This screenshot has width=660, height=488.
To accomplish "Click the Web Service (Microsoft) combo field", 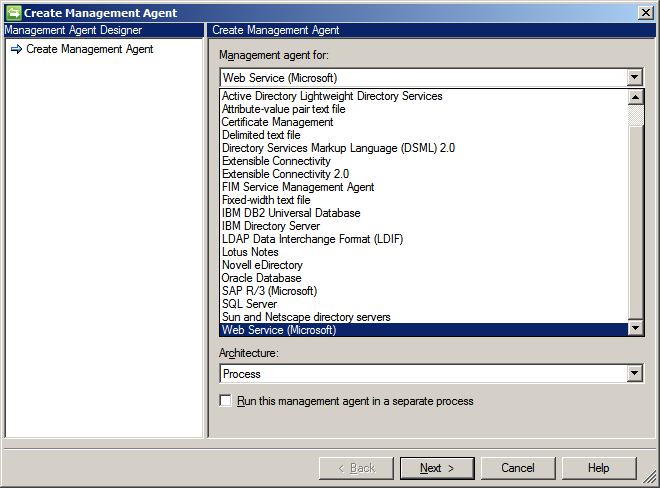I will point(431,77).
